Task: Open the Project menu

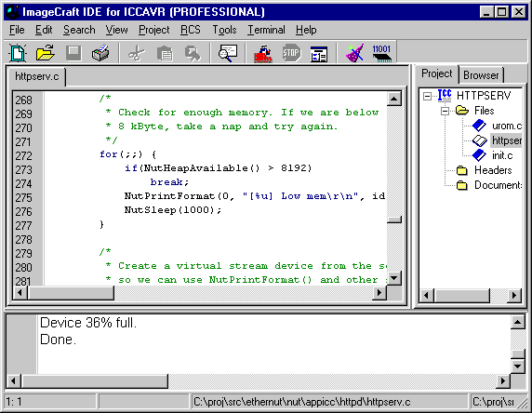Action: 154,30
